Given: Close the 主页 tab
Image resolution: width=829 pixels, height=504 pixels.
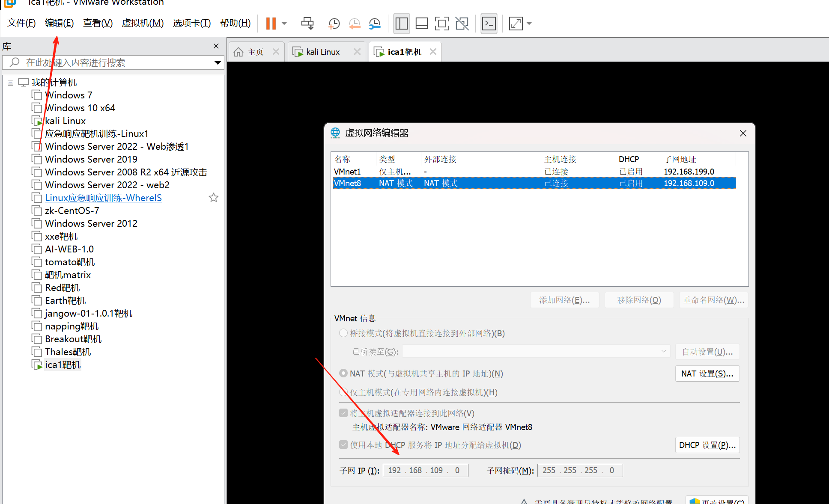Looking at the screenshot, I should pos(276,52).
